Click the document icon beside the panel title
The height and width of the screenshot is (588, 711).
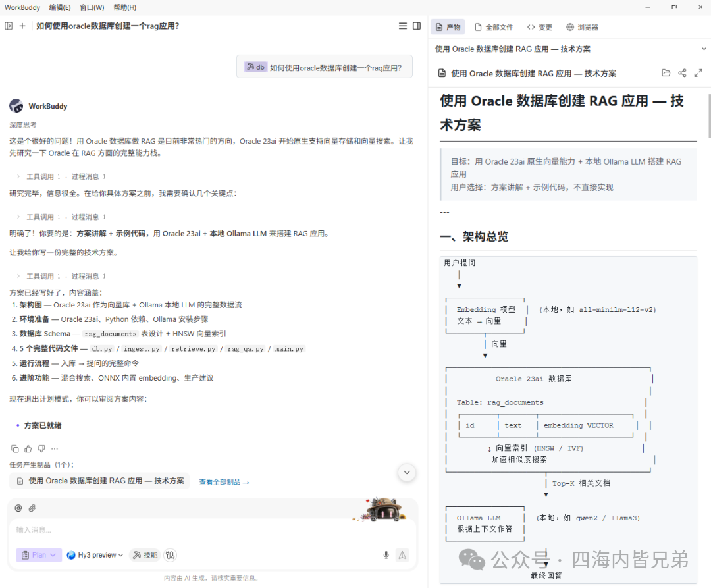pyautogui.click(x=442, y=73)
